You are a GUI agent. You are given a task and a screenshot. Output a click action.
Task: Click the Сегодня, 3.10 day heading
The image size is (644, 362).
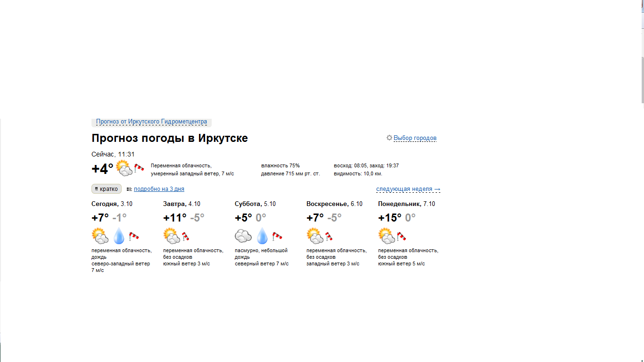click(112, 204)
